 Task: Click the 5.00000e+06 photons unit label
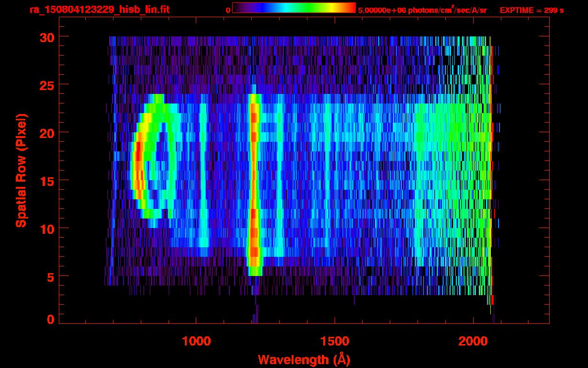422,10
